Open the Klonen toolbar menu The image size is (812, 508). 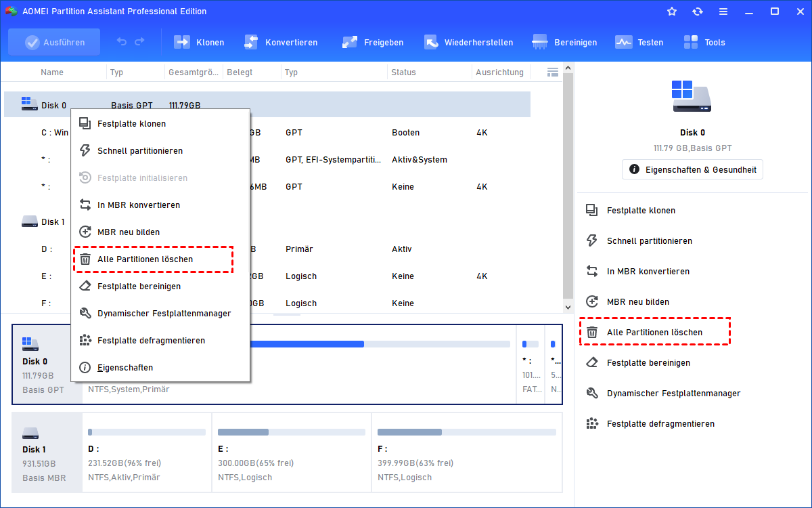(199, 42)
